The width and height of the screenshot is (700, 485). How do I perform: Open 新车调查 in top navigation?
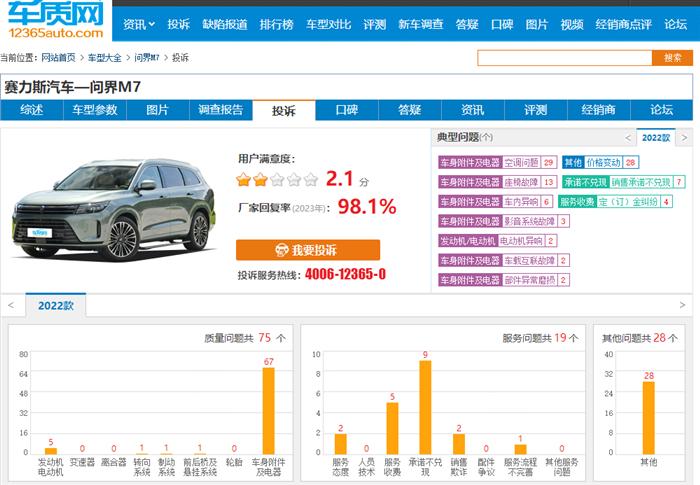[x=421, y=24]
